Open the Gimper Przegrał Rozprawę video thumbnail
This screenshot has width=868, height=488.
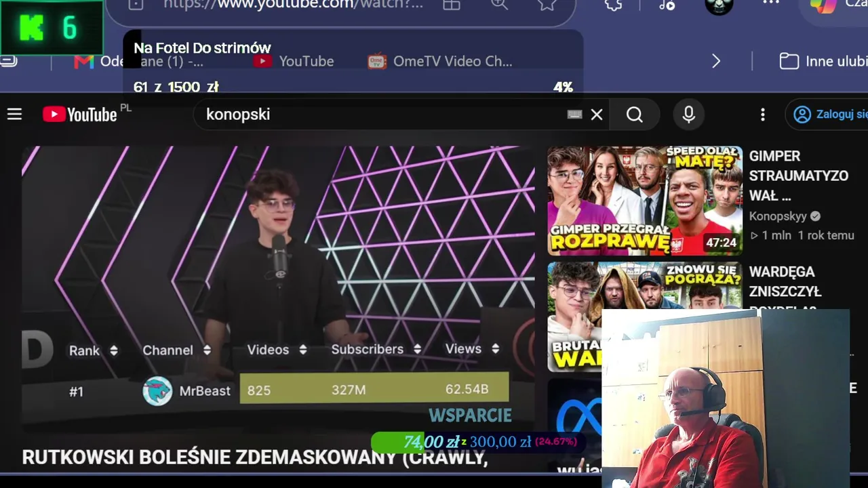click(x=645, y=201)
